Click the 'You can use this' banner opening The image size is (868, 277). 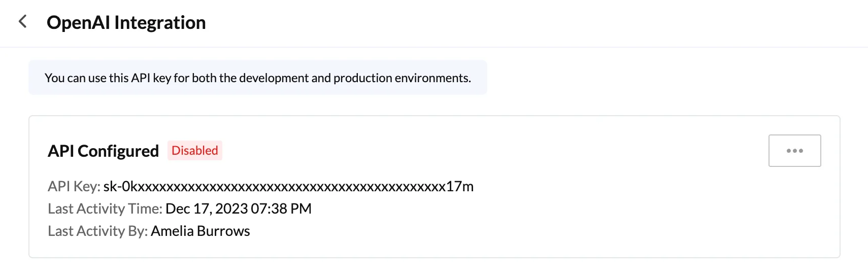point(76,78)
